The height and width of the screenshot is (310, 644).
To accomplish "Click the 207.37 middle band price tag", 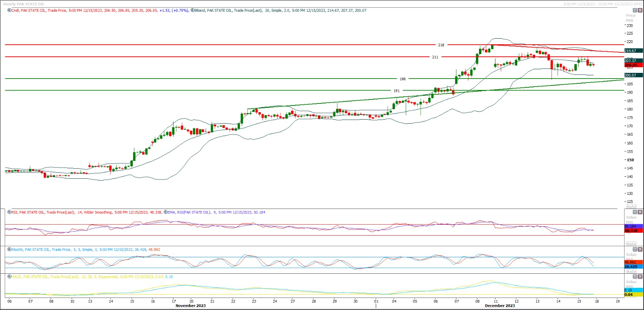I will (634, 61).
